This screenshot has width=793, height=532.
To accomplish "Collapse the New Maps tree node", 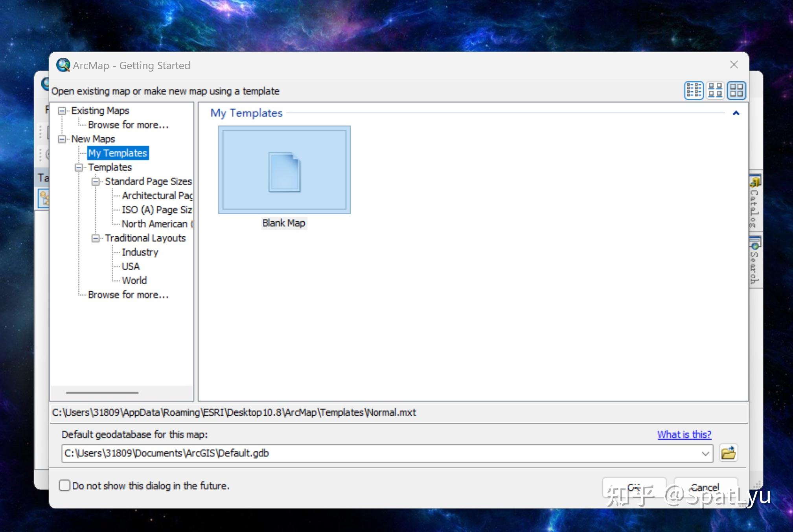I will pos(62,139).
